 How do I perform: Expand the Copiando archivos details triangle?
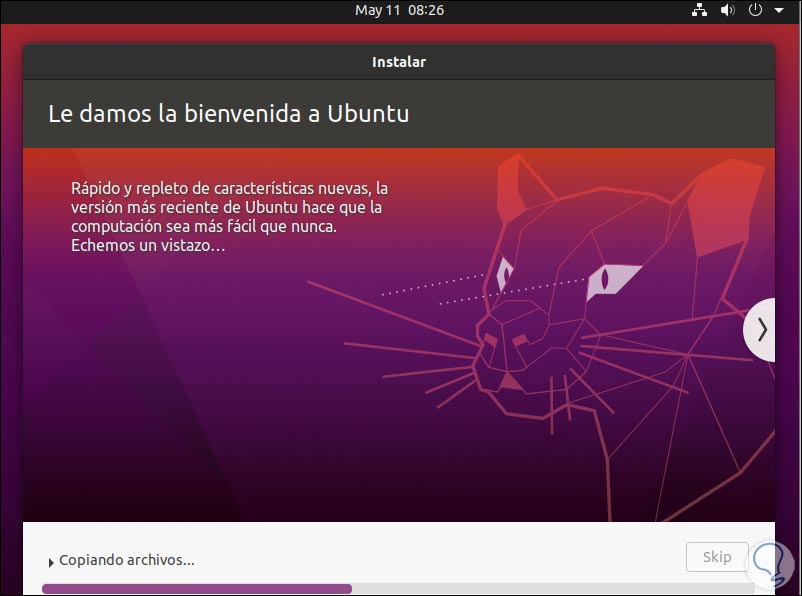(x=51, y=563)
